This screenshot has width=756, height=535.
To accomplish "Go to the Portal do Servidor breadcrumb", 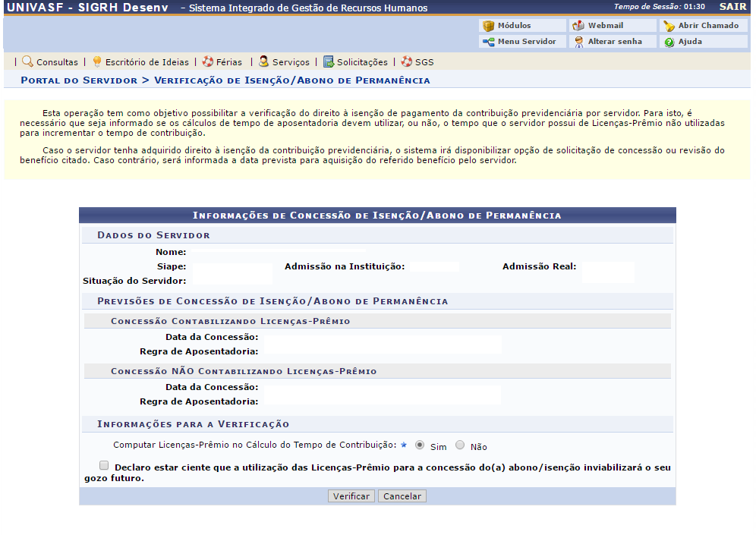I will click(x=79, y=80).
